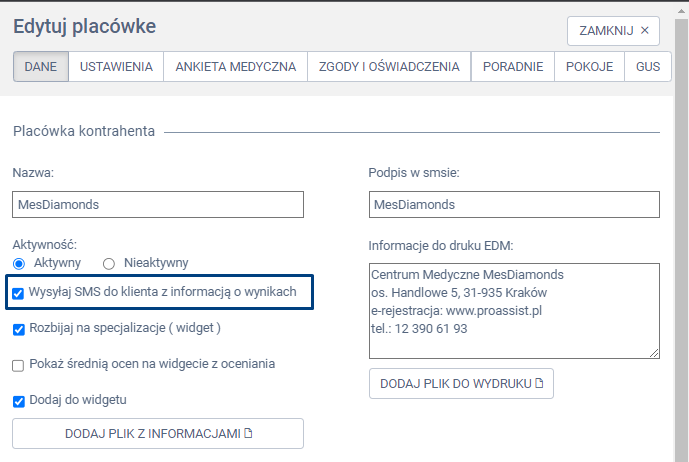Click the Podpis w smsie field
Screen dimensions: 689x462
pos(514,204)
